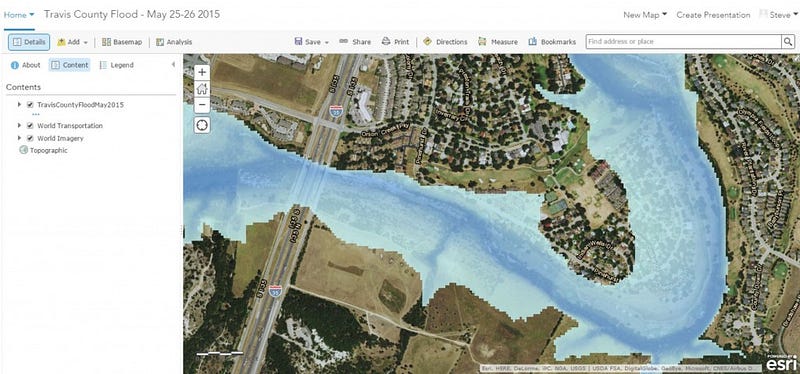
Task: Collapse the side panel arrow
Action: coord(173,65)
